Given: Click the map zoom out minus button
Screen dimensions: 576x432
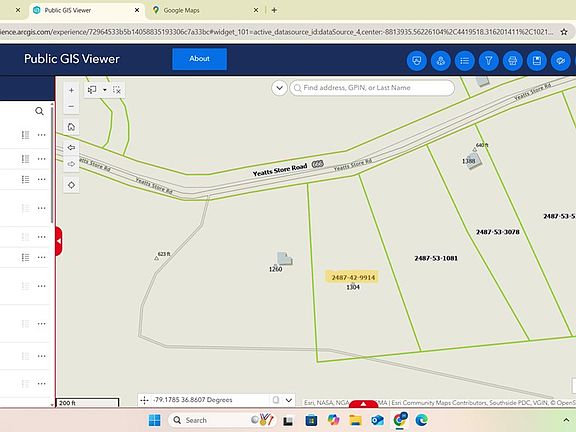Looking at the screenshot, I should [x=71, y=107].
